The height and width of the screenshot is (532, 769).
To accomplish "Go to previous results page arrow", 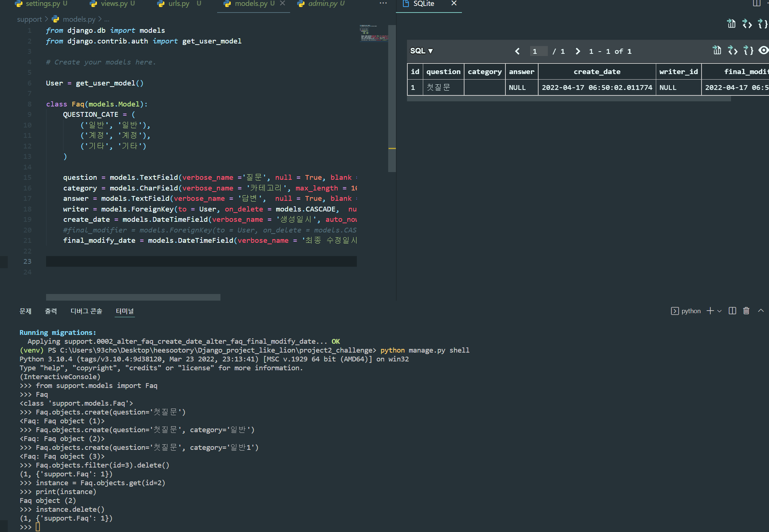I will click(517, 51).
